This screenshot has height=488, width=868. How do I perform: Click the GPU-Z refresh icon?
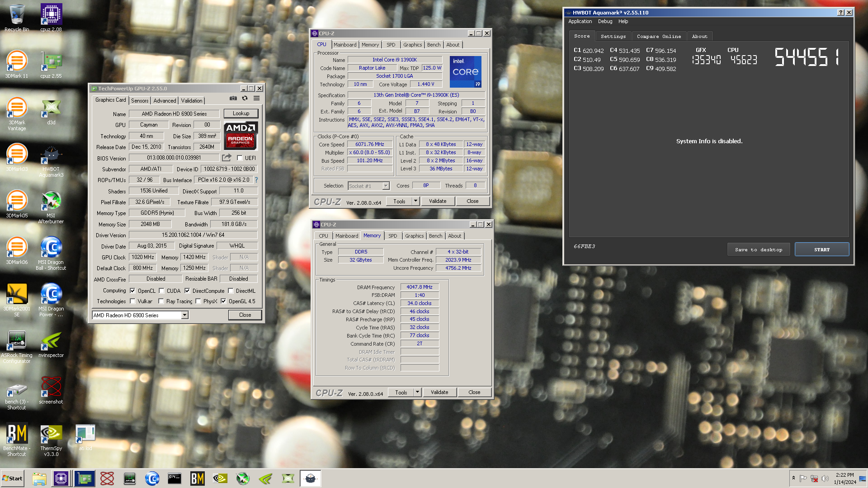[245, 99]
